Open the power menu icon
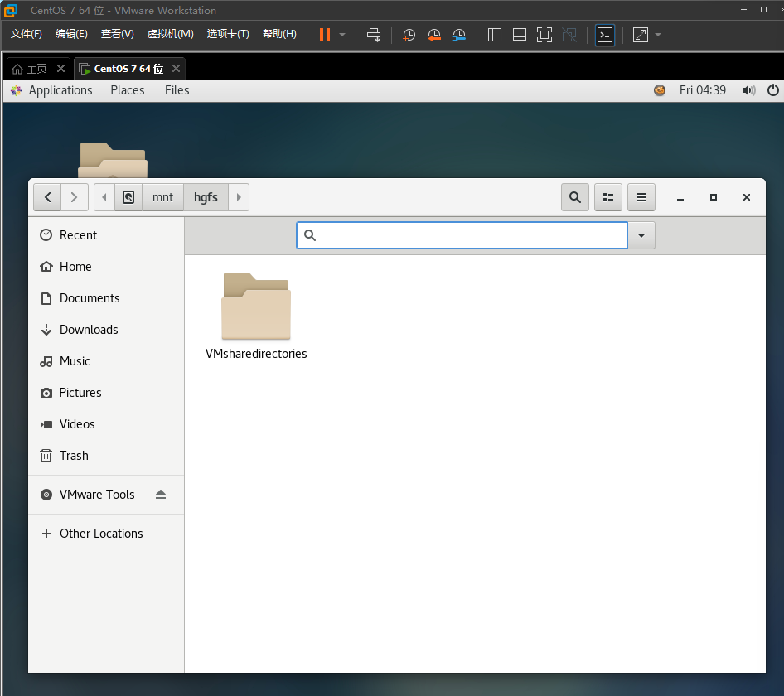This screenshot has width=784, height=696. [x=773, y=90]
